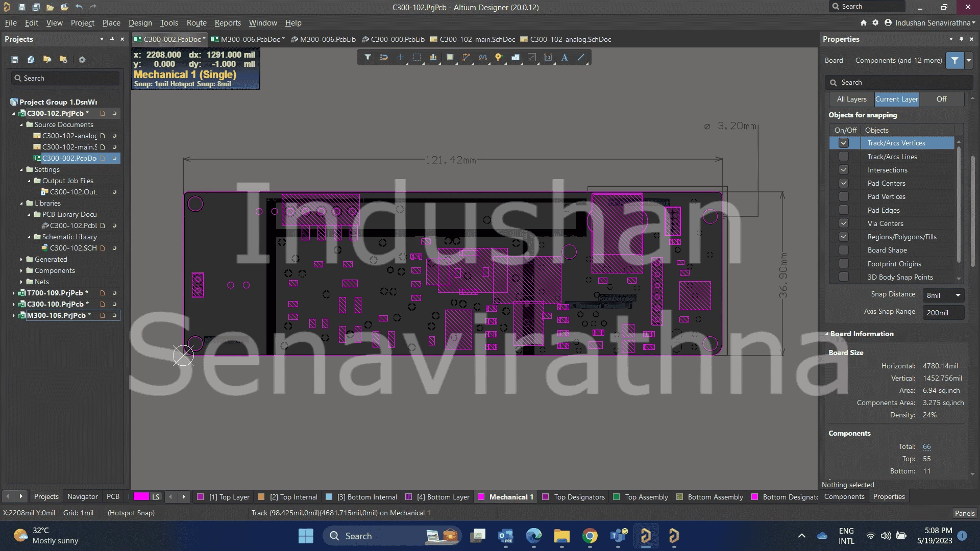Choose the Select Inside Area tool
Viewport: 980px width, 551px height.
coord(417,58)
